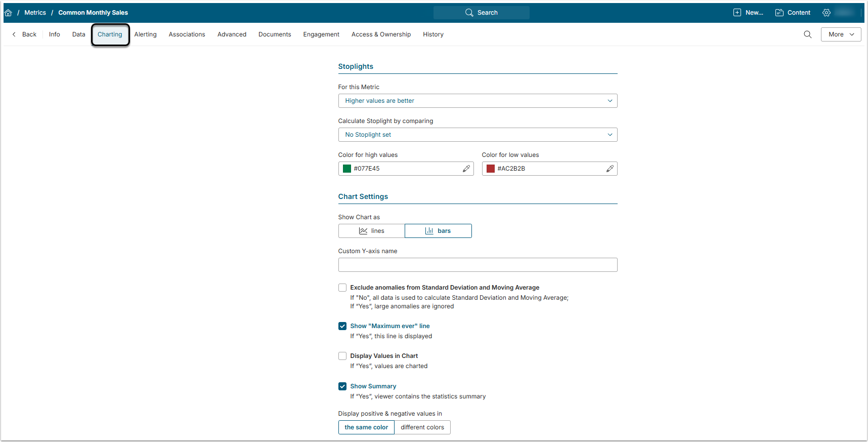Screen dimensions: 868x442
Task: Select different colors for positive/negative values
Action: pyautogui.click(x=422, y=427)
